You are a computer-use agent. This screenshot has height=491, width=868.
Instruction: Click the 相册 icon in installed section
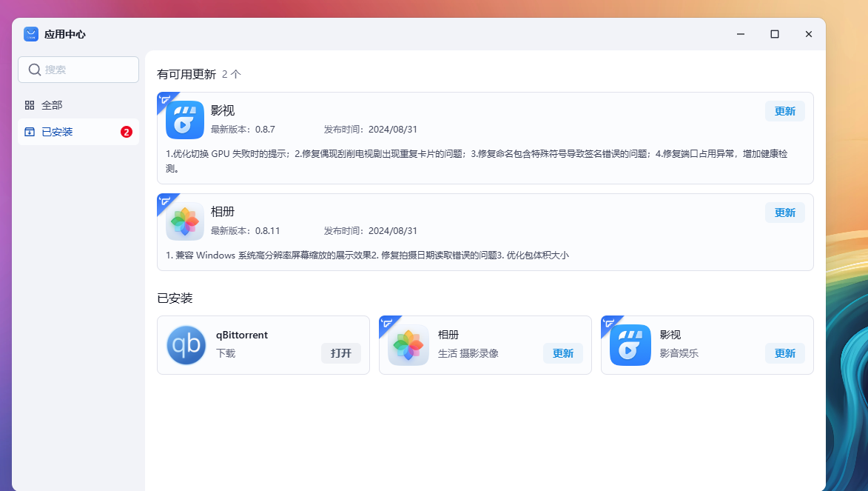408,345
